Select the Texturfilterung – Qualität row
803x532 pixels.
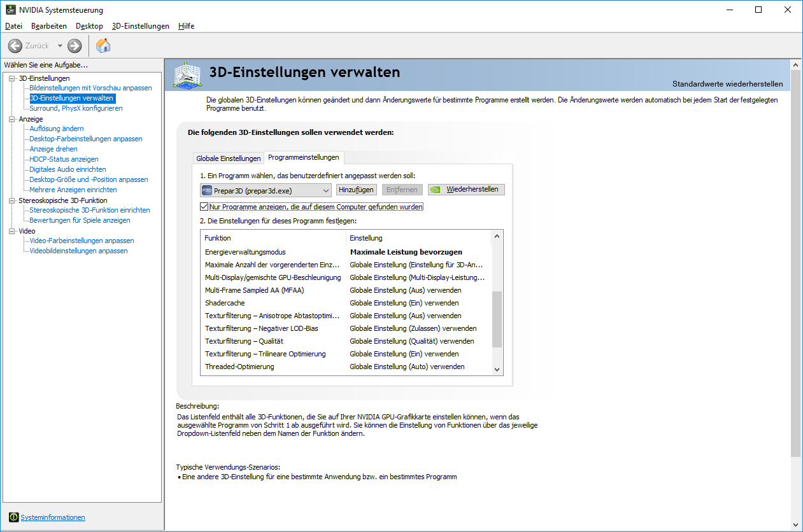[x=346, y=341]
